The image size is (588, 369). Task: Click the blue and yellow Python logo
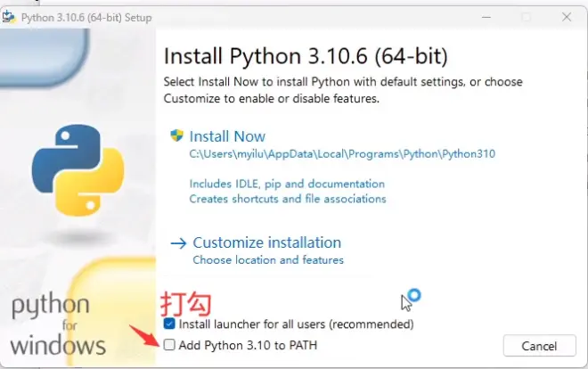pos(78,170)
